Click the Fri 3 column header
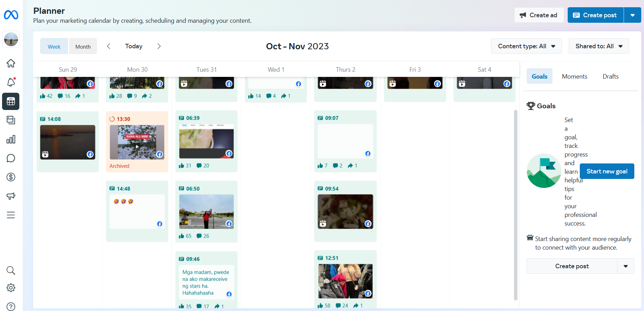The height and width of the screenshot is (311, 644). (415, 70)
